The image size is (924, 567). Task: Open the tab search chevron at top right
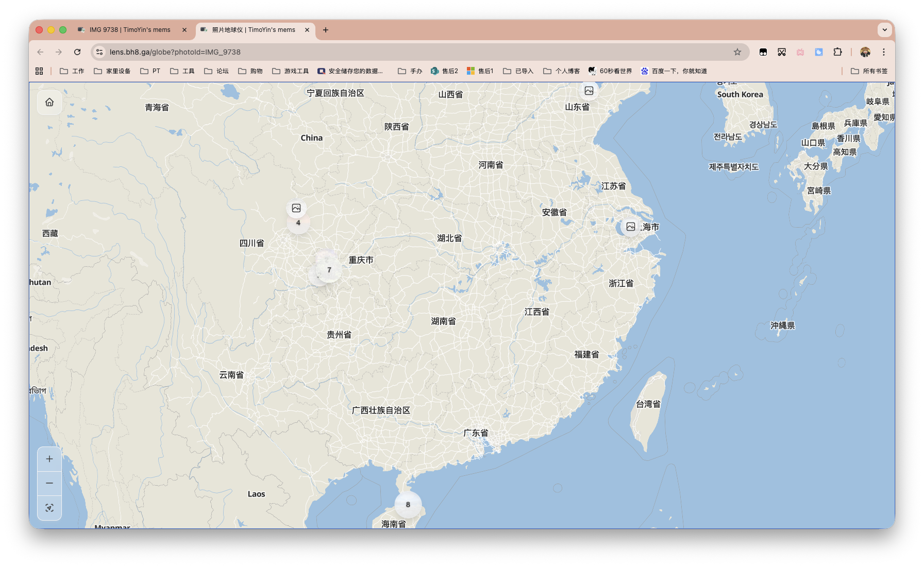point(885,30)
